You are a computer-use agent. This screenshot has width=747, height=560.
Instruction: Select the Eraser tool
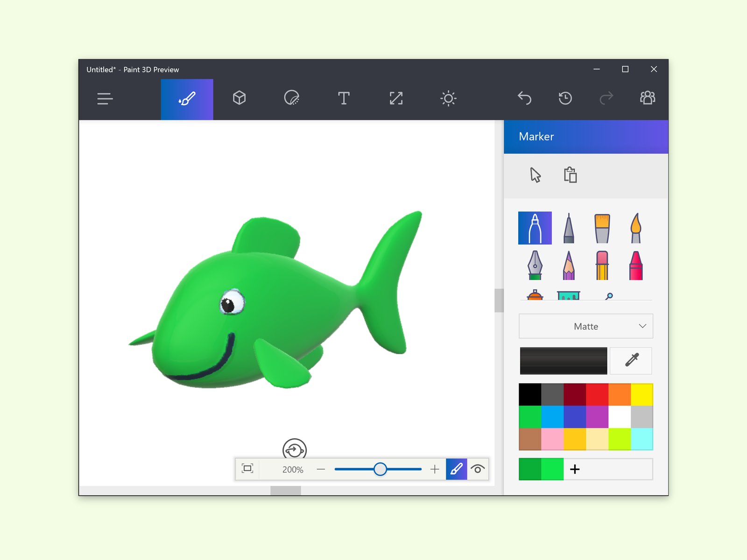tap(602, 265)
